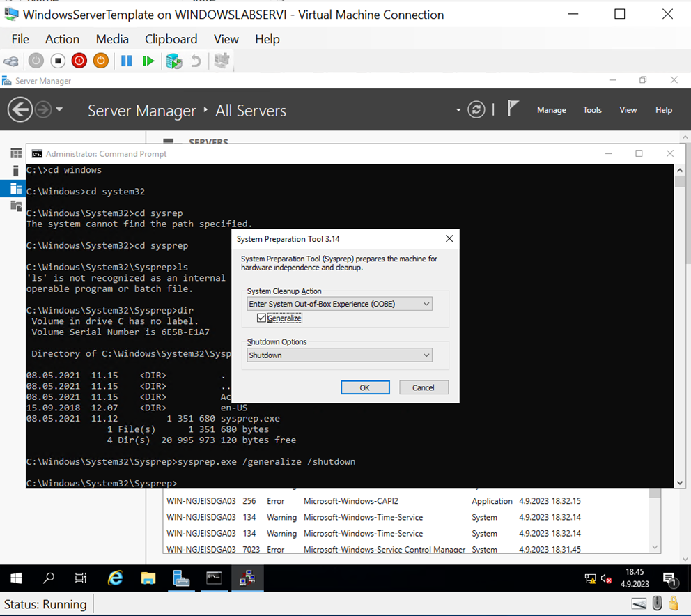The width and height of the screenshot is (691, 616).
Task: Open the Server Manager Dashboard sidebar icon
Action: coord(15,153)
